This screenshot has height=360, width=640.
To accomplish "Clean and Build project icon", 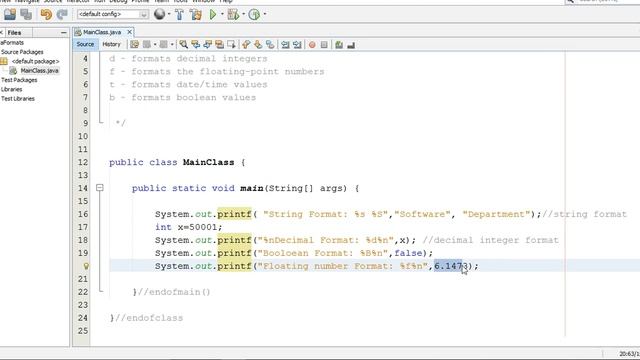I will coord(196,15).
